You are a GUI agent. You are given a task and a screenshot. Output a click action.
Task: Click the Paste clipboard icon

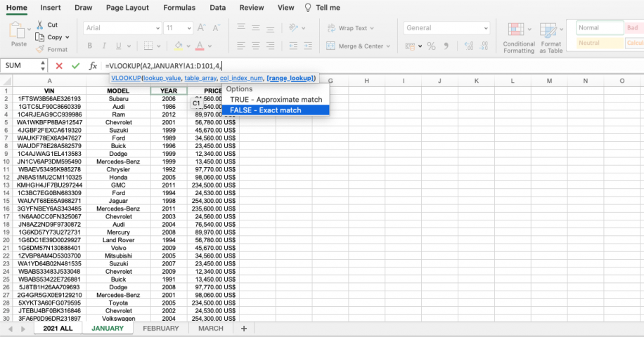[18, 31]
